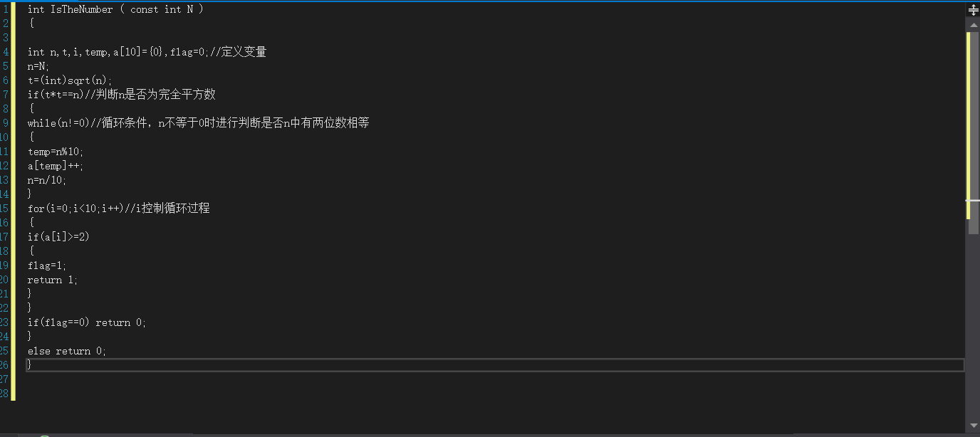Viewport: 980px width, 437px height.
Task: Click the if(a[i]>=2) condition
Action: [x=58, y=237]
